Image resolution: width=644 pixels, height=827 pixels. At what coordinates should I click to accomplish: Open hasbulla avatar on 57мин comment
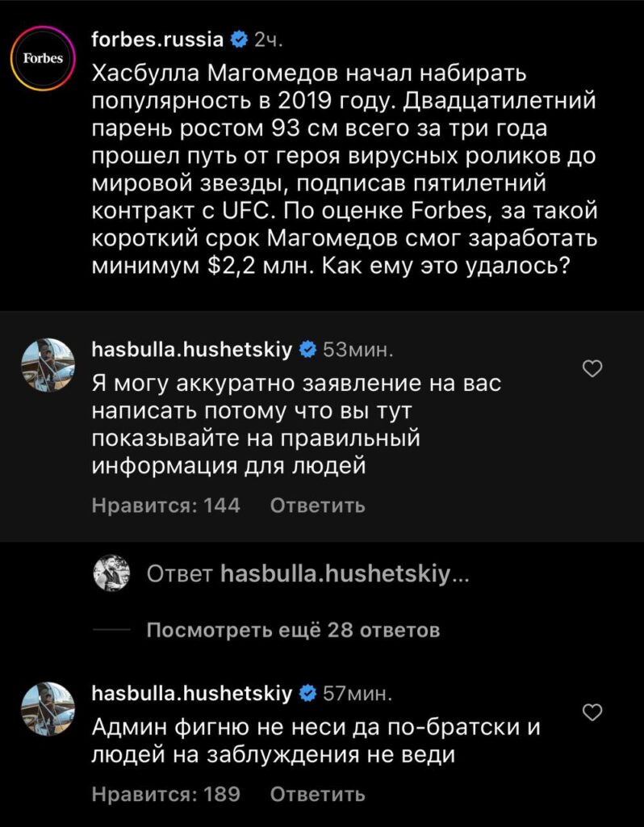coord(48,709)
